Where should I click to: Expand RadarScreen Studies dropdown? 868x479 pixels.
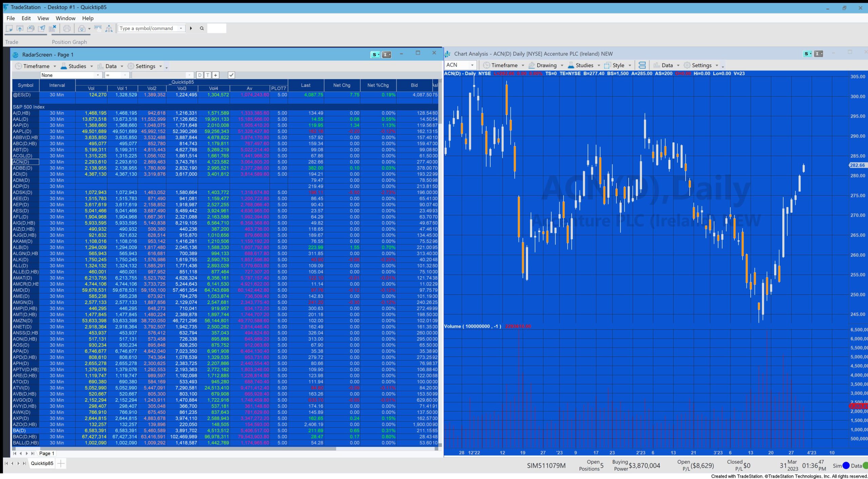point(92,66)
